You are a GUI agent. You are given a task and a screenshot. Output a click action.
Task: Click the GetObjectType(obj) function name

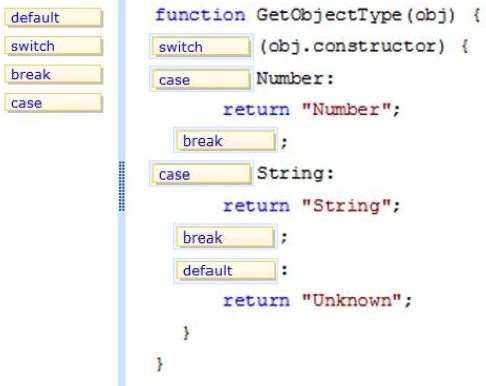pos(356,16)
